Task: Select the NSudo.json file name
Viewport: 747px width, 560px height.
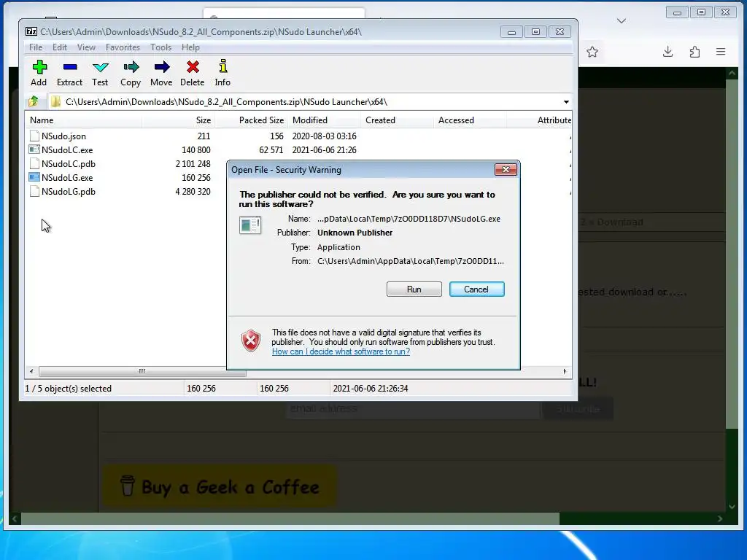Action: click(63, 136)
